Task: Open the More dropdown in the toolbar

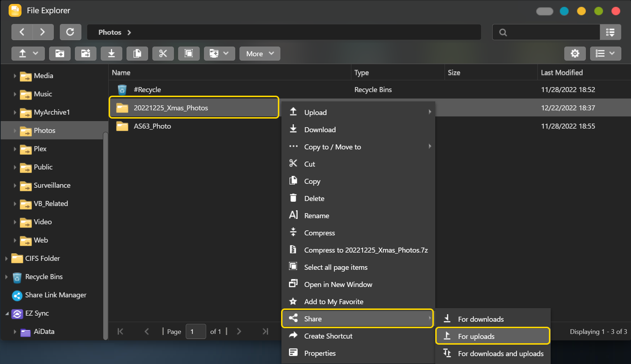Action: [x=260, y=54]
